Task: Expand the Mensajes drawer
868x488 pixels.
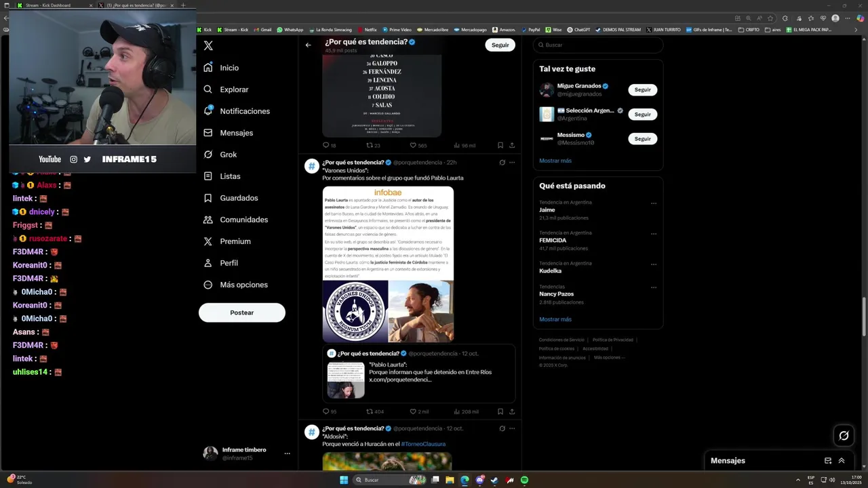Action: 842,461
